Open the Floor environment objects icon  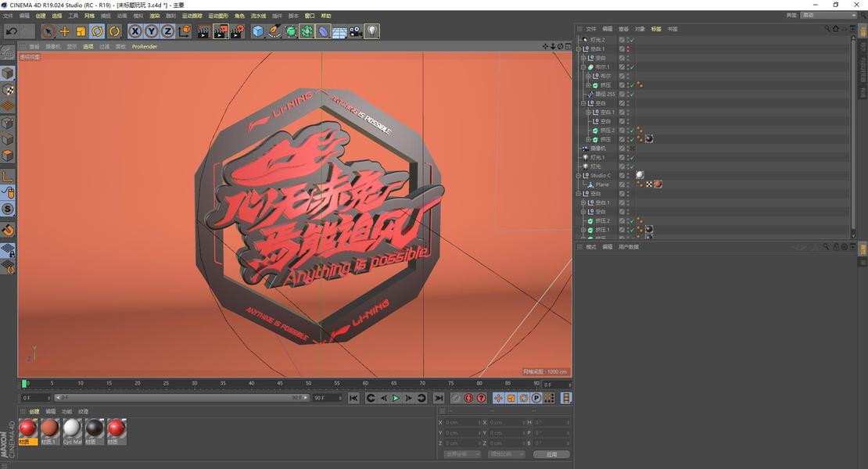tap(339, 31)
